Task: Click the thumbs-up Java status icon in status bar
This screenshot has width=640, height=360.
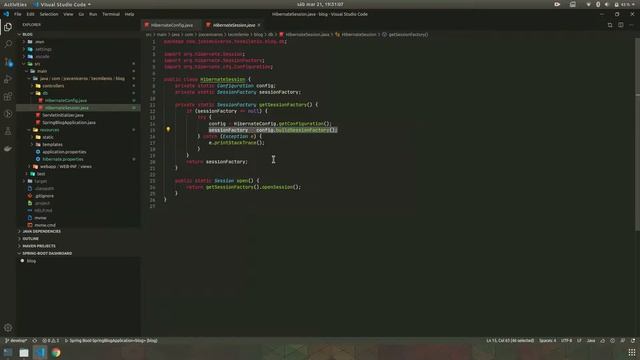Action: pyautogui.click(x=602, y=340)
